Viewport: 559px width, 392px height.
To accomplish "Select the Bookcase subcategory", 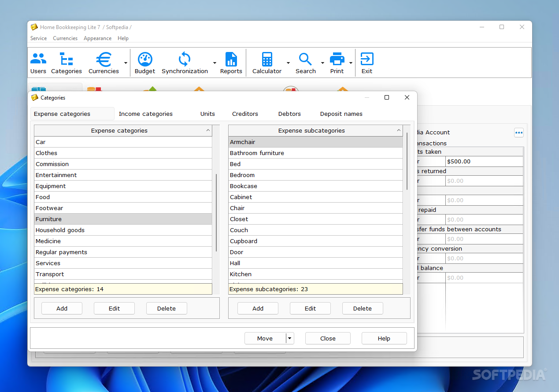I will tap(315, 186).
